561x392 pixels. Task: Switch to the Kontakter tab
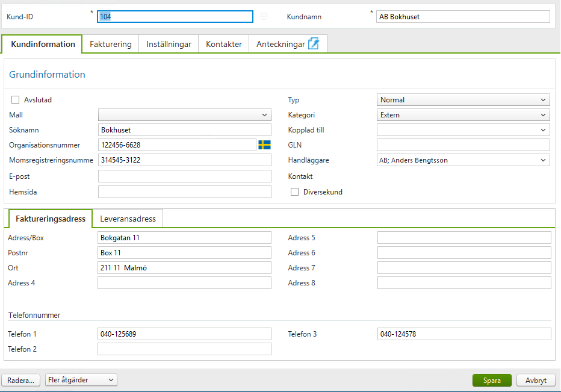pos(223,43)
